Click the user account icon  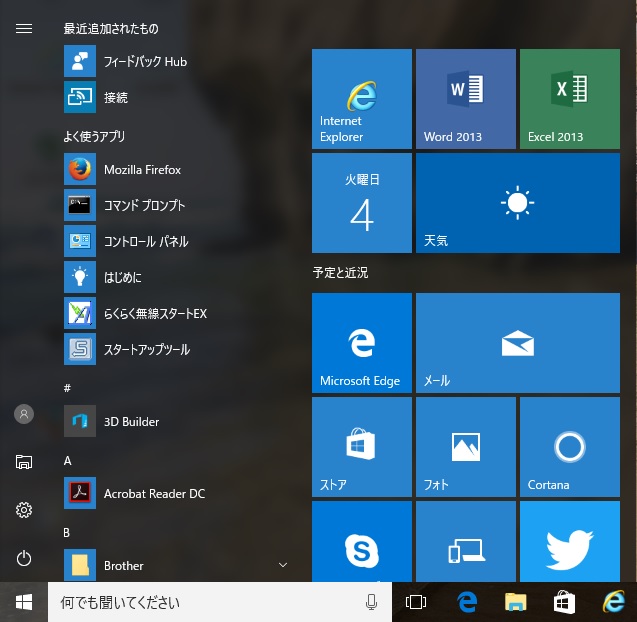(x=24, y=414)
